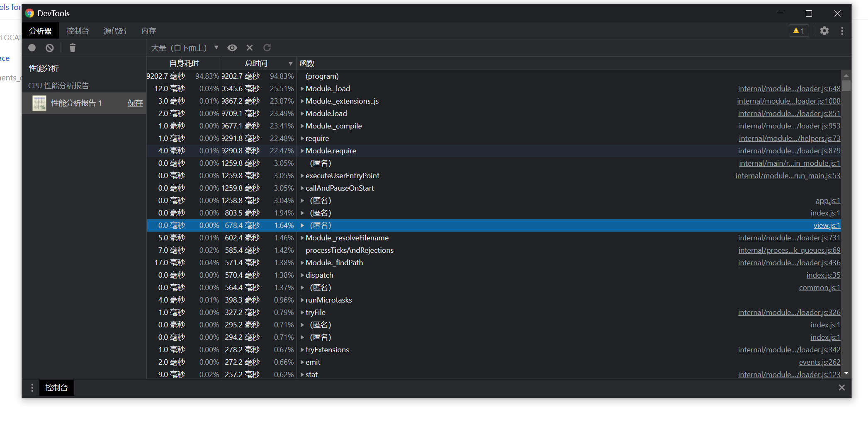This screenshot has width=868, height=431.
Task: Delete selected profile with trash icon
Action: click(73, 48)
